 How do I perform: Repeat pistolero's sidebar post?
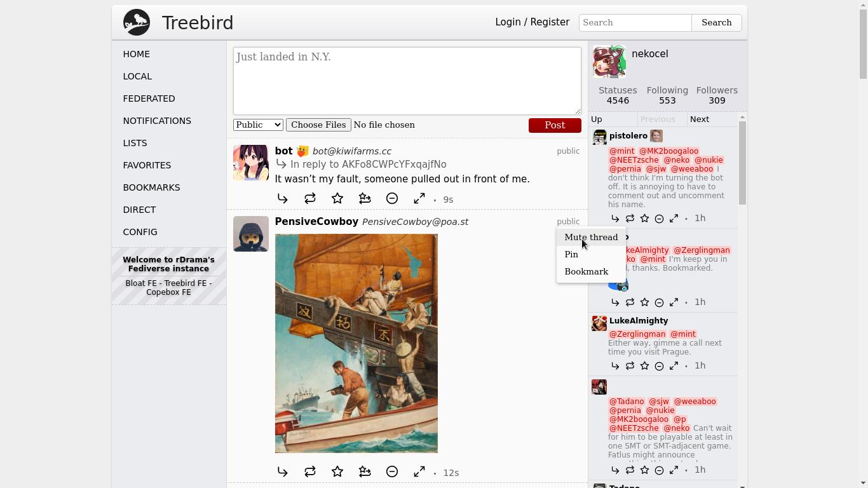pos(630,219)
